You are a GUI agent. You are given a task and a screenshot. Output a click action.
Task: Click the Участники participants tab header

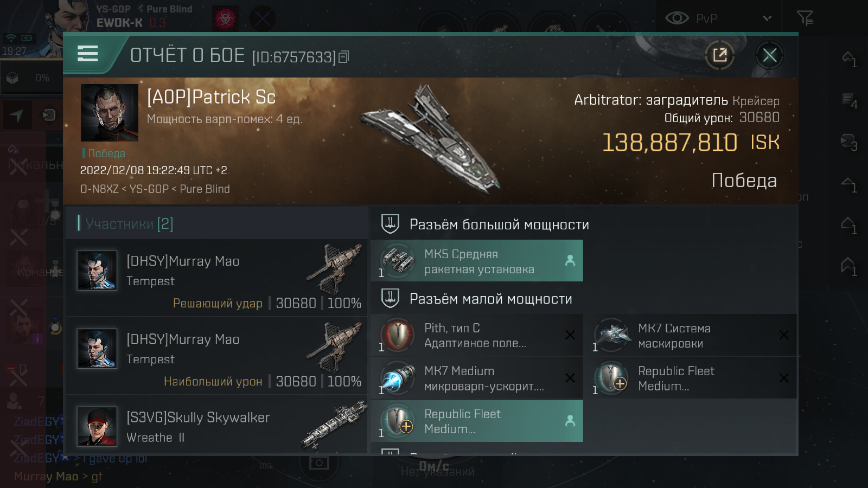coord(129,223)
